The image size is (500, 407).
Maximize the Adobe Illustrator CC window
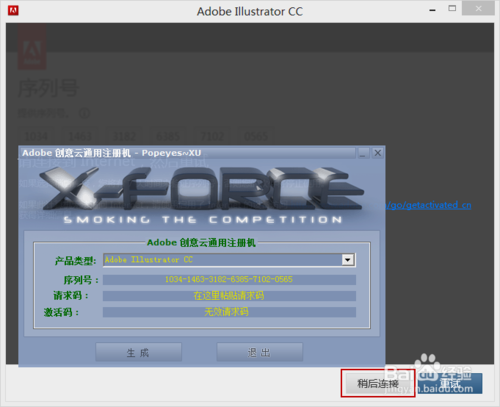[452, 9]
